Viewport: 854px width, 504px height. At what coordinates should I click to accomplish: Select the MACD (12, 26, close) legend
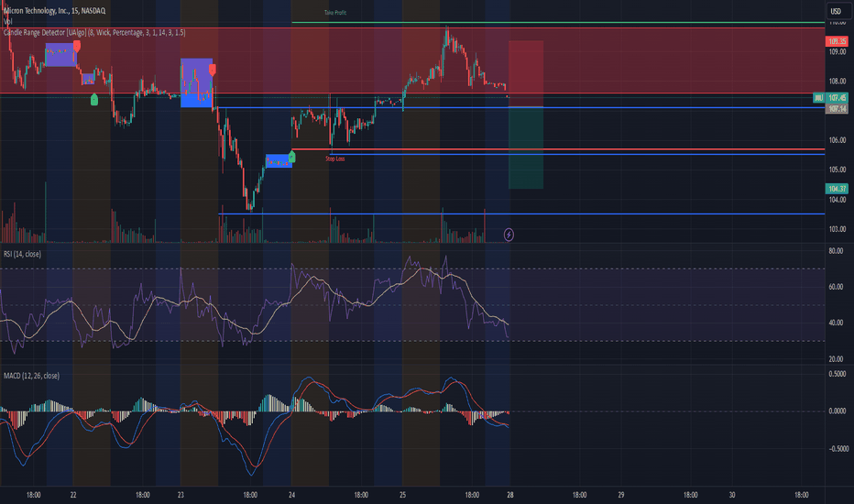click(x=31, y=376)
